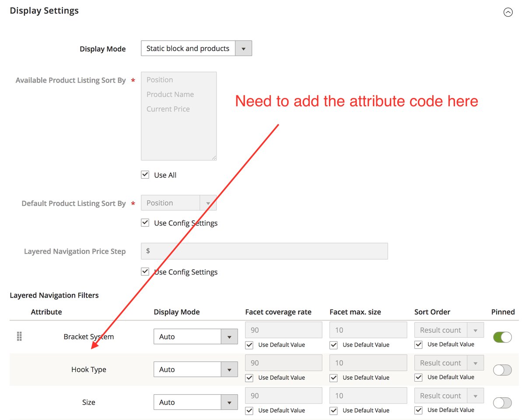Uncheck Use Config Settings under price step
The image size is (525, 420).
click(x=145, y=271)
